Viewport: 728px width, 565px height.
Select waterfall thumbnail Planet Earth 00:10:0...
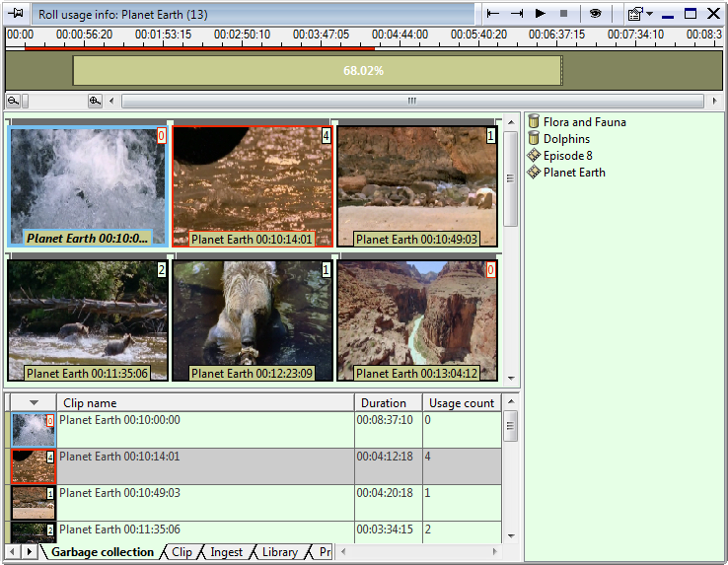coord(87,186)
